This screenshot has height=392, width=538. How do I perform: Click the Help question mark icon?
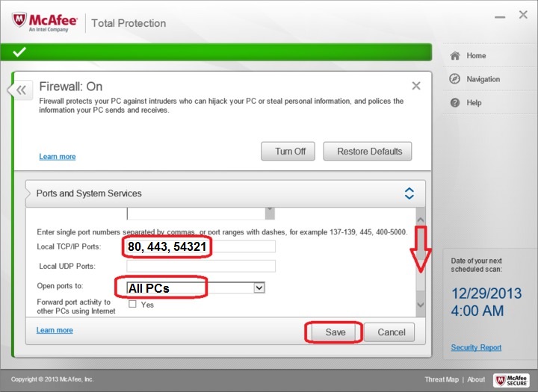[x=454, y=103]
